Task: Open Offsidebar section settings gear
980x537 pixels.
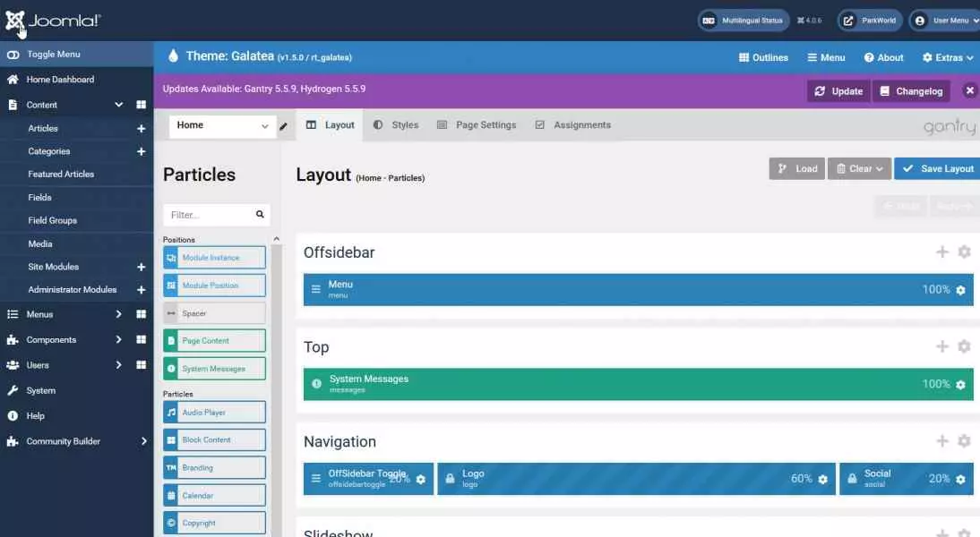Action: (965, 251)
